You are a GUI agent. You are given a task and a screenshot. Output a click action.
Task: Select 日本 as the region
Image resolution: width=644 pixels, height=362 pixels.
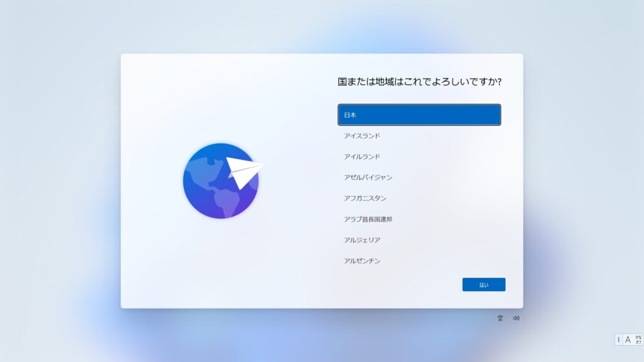click(419, 115)
